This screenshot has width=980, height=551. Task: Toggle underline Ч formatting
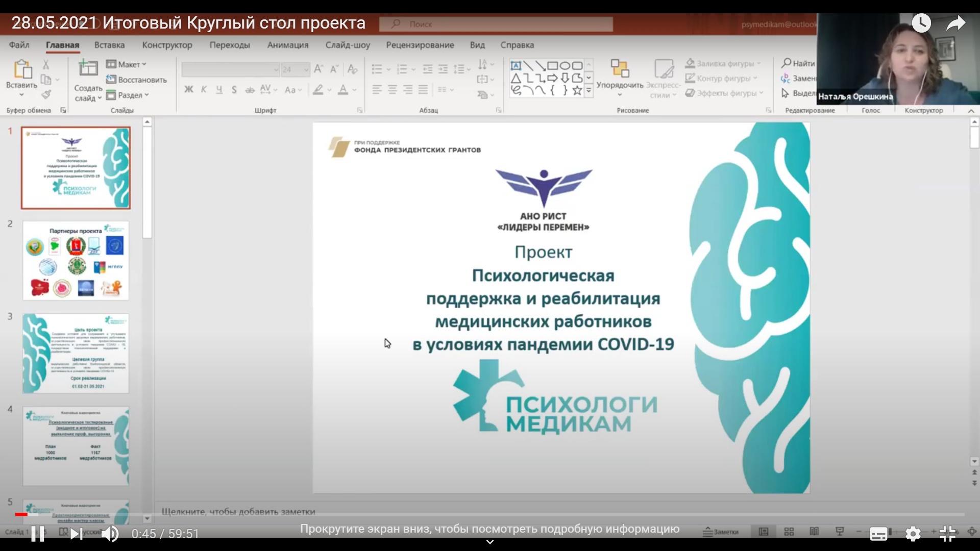click(x=219, y=90)
